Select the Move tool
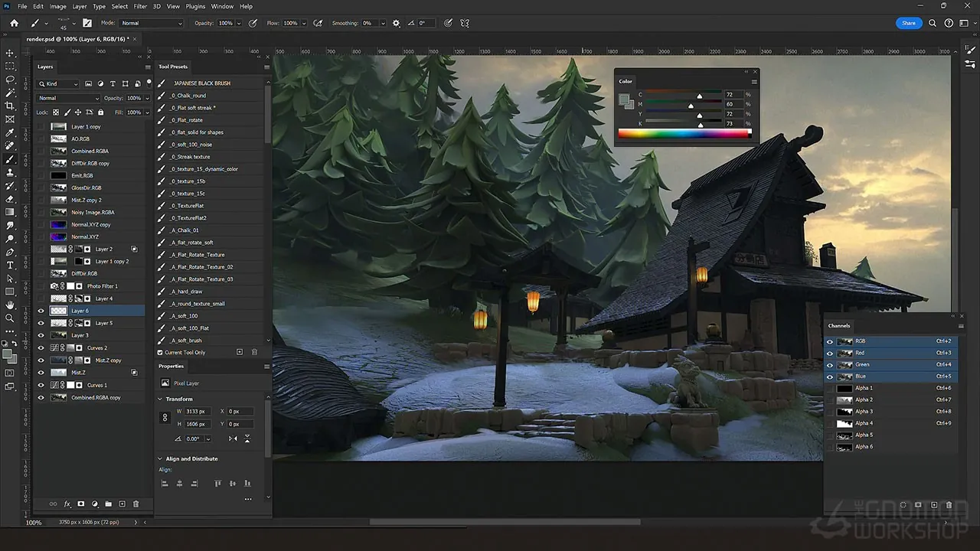This screenshot has width=980, height=551. click(10, 53)
